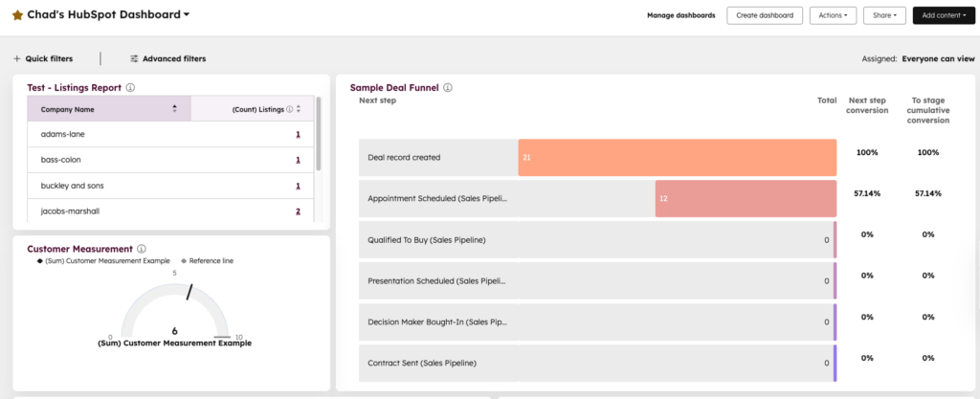Viewport: 980px width, 399px height.
Task: Open info icon next to Test - Listings Report
Action: pos(130,88)
